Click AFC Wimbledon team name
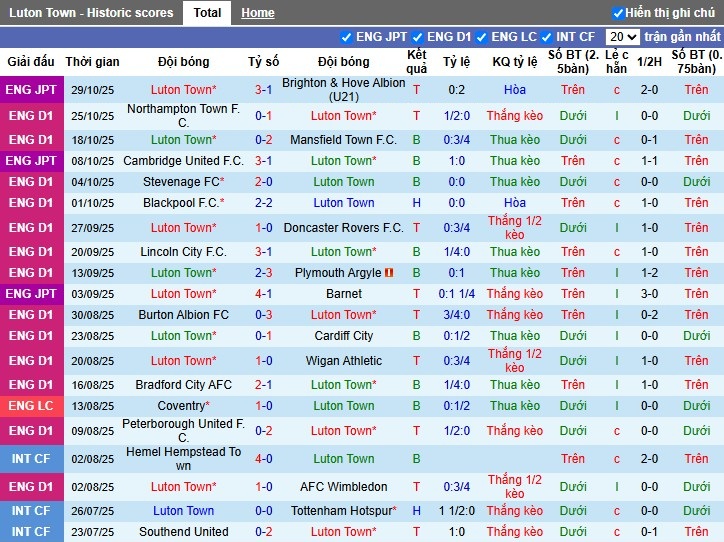 tap(344, 487)
